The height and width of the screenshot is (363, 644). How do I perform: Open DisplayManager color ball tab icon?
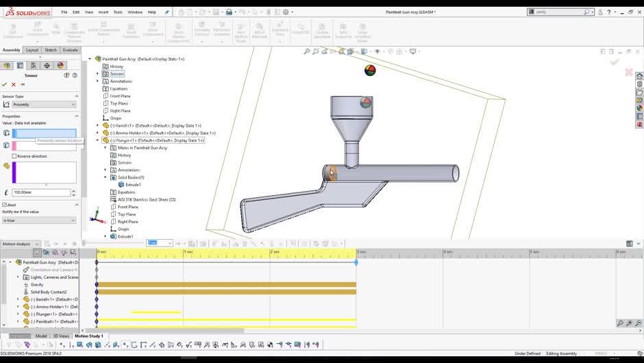(60, 65)
